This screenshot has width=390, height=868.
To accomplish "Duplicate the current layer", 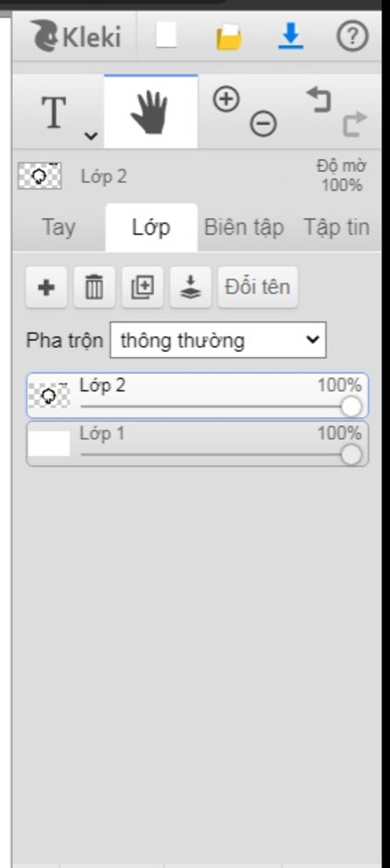I will (x=142, y=287).
